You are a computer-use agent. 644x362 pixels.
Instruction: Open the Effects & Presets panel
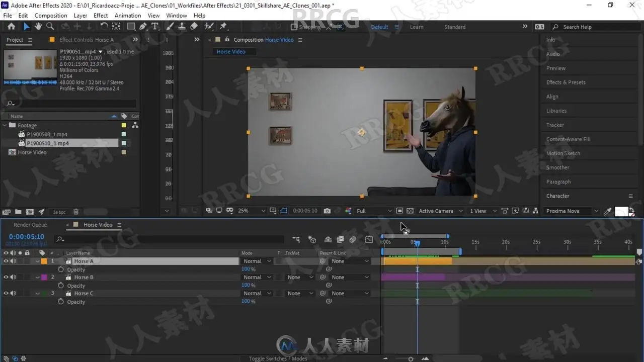pyautogui.click(x=566, y=82)
